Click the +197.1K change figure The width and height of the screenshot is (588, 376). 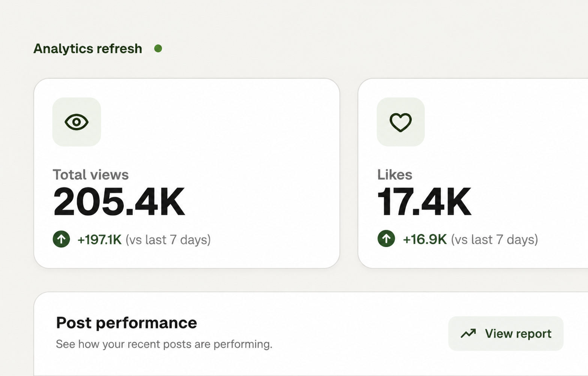tap(99, 240)
